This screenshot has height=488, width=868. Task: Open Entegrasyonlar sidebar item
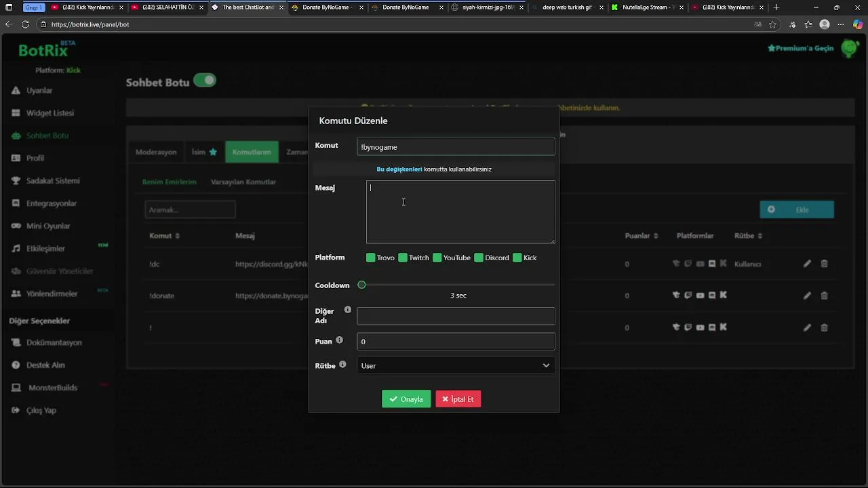pos(51,203)
